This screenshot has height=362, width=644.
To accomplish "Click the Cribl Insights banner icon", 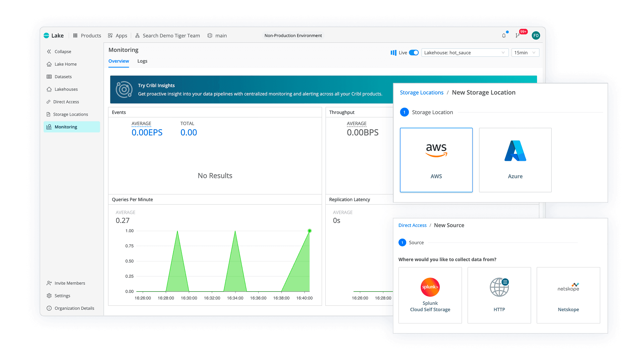I will 124,89.
